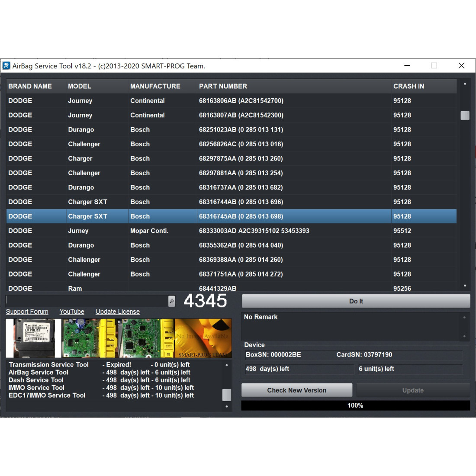The image size is (476, 476).
Task: Click the AirBag Service Tool title icon
Action: click(x=6, y=66)
